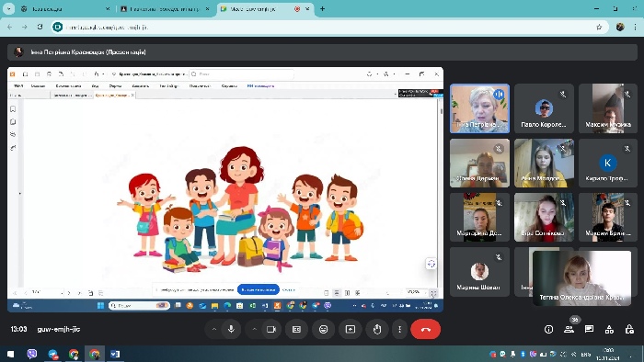Image resolution: width=644 pixels, height=362 pixels.
Task: Switch to the first browser tab
Action: point(65,8)
